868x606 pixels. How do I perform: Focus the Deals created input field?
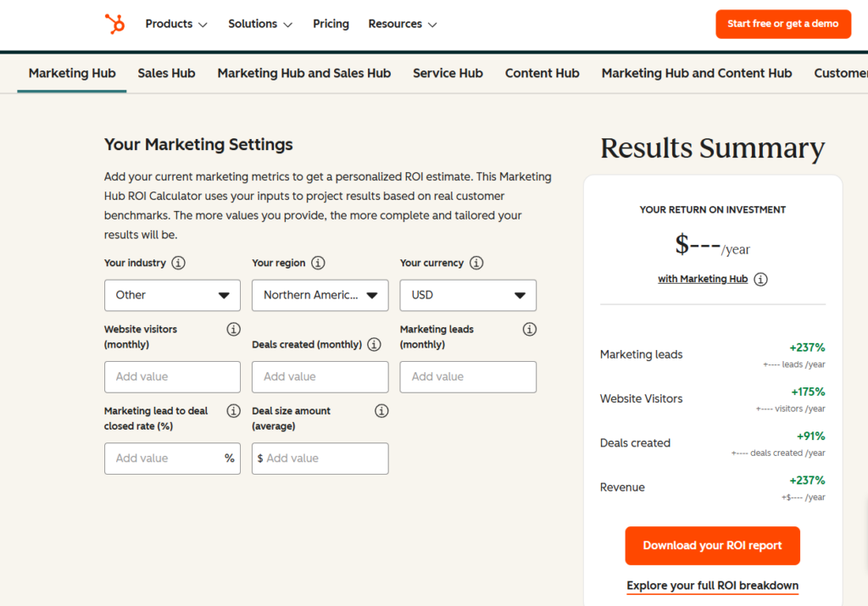pyautogui.click(x=320, y=377)
